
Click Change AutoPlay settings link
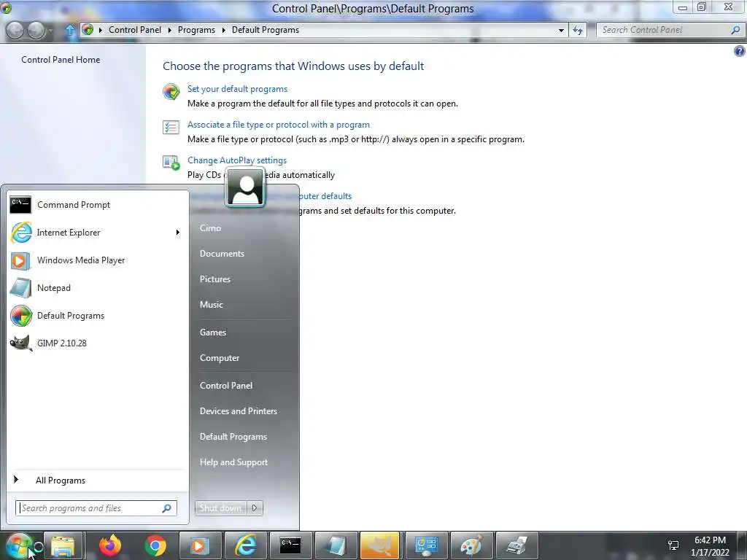(237, 160)
